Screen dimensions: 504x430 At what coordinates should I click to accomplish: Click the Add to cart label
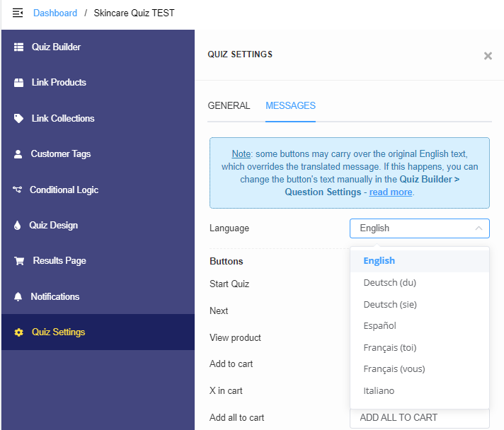coord(231,364)
